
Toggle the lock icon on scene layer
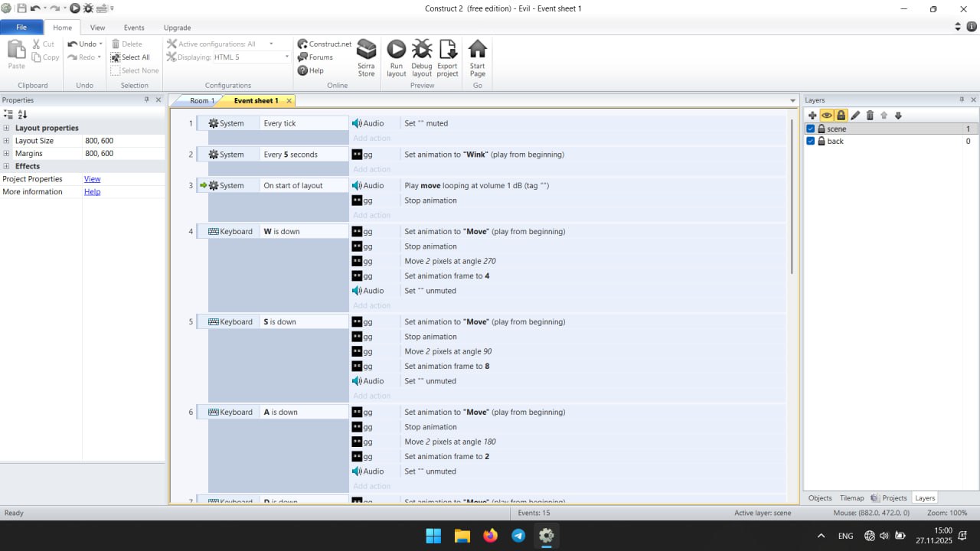pyautogui.click(x=822, y=129)
